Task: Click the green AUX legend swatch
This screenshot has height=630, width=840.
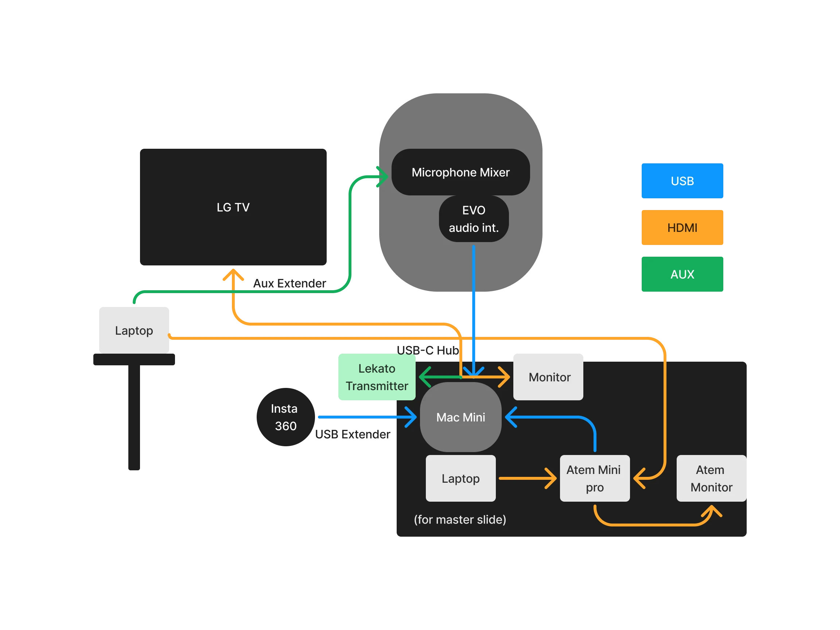Action: point(682,274)
